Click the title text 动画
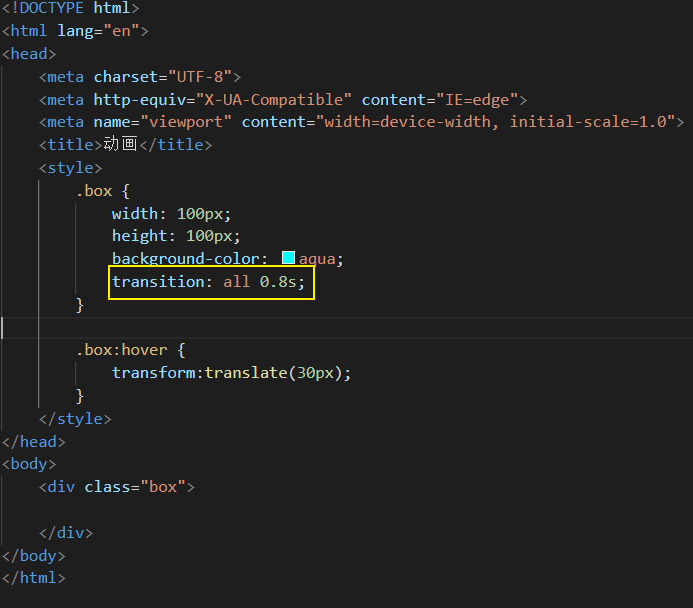Screen dimensions: 693x608 click(x=120, y=144)
